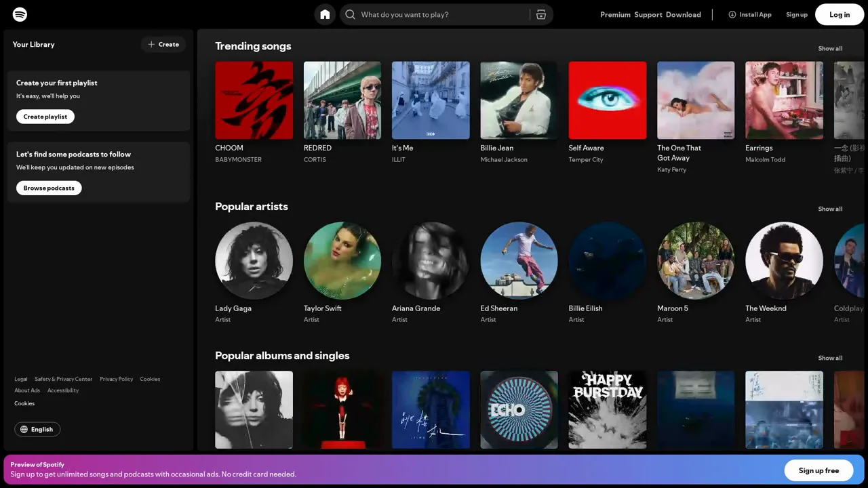Open Lady Gaga's artist picture
The height and width of the screenshot is (488, 868).
[254, 260]
